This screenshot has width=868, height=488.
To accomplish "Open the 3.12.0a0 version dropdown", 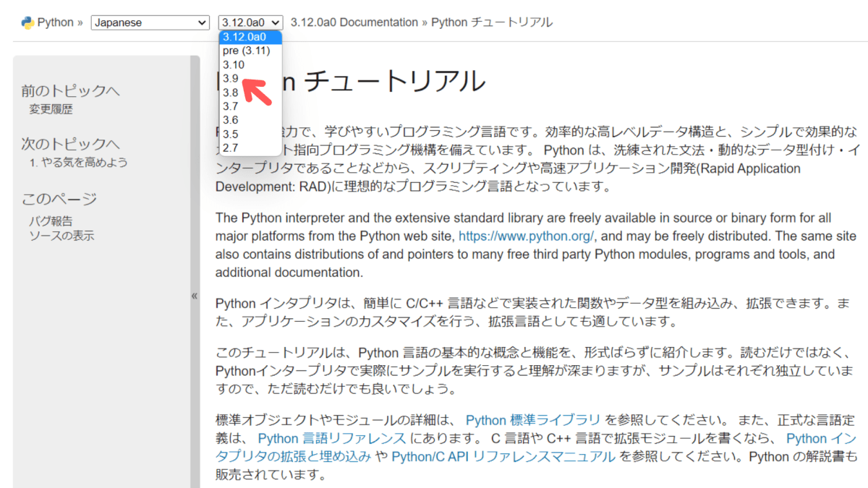I will point(250,22).
